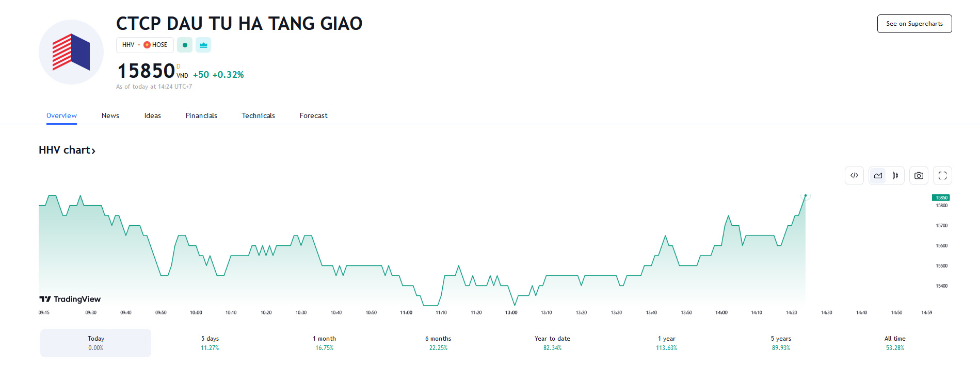Select the Year to date performance period
This screenshot has height=368, width=980.
(x=552, y=342)
